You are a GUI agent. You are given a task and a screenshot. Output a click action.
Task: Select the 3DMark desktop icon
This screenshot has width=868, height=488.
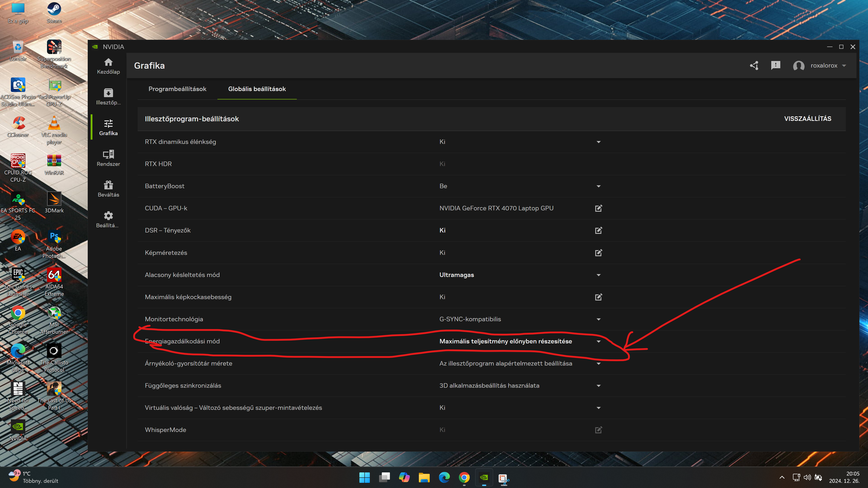tap(54, 202)
